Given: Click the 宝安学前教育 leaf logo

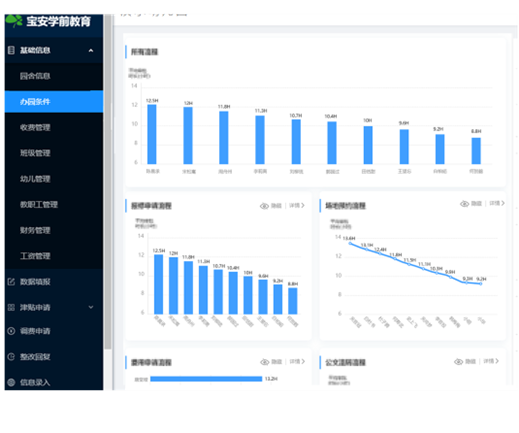Looking at the screenshot, I should click(x=14, y=21).
